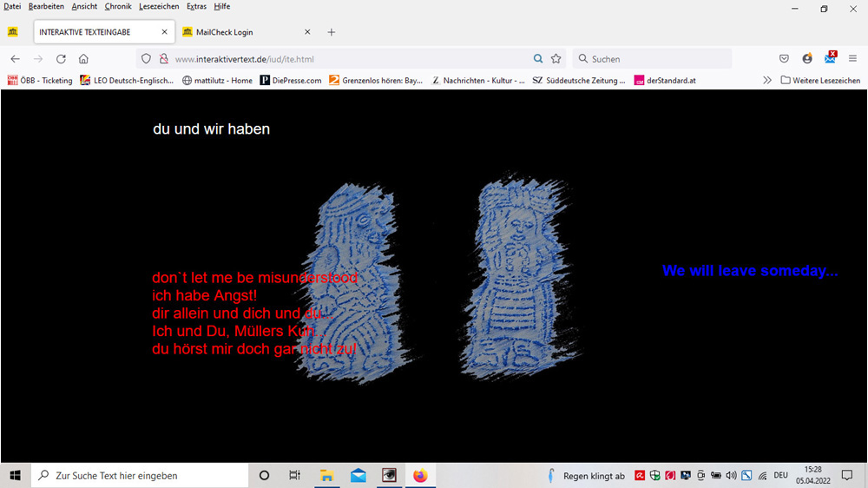This screenshot has height=488, width=868.
Task: Open File Explorer from the taskbar
Action: point(326,476)
